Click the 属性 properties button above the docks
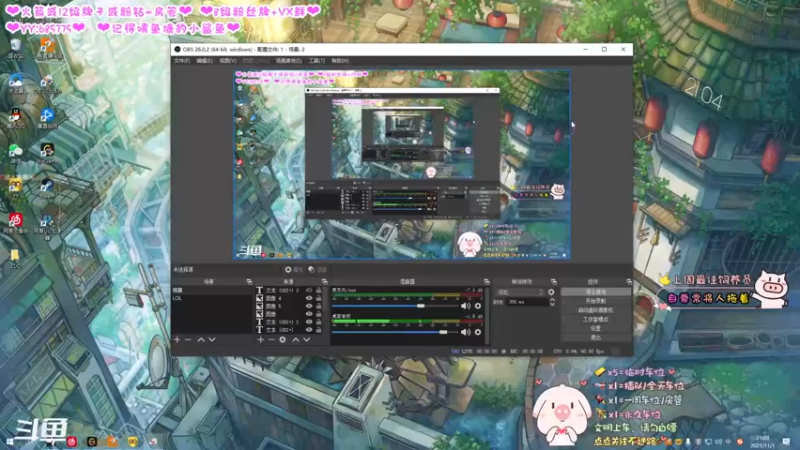 pyautogui.click(x=294, y=269)
